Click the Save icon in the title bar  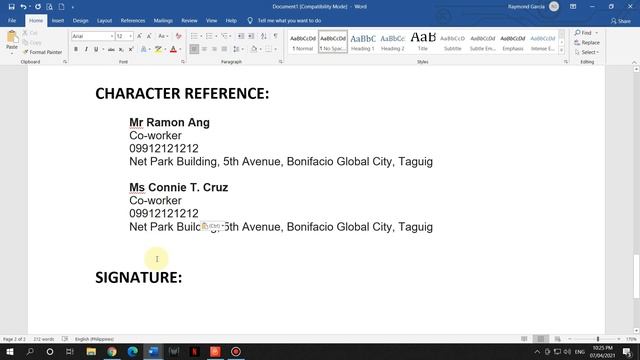tap(11, 7)
